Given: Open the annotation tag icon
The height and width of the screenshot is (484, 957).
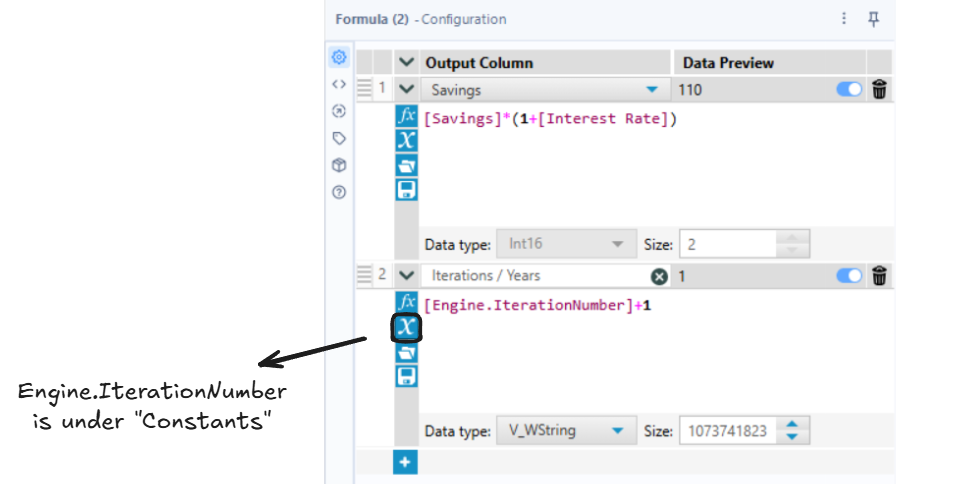Looking at the screenshot, I should tap(339, 139).
